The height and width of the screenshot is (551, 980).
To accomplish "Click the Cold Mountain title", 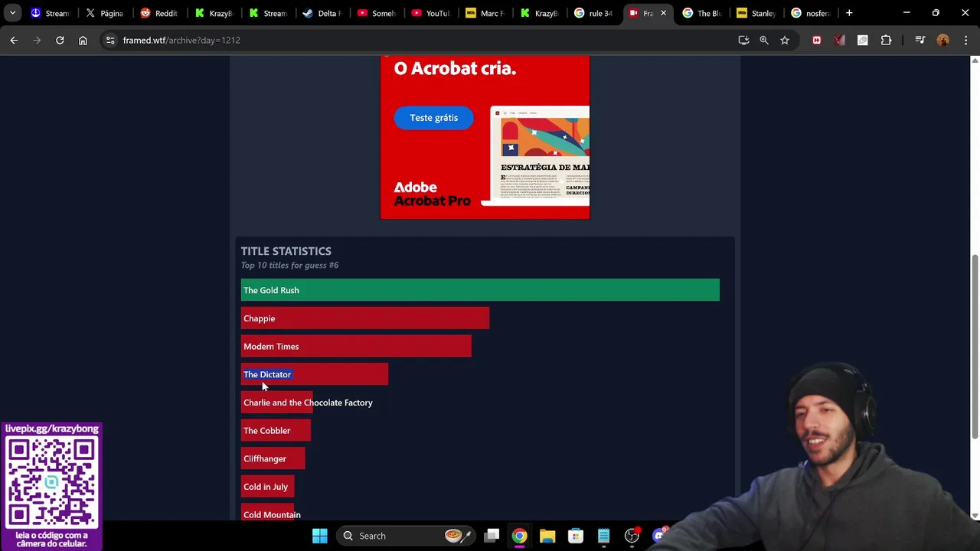I will click(272, 515).
